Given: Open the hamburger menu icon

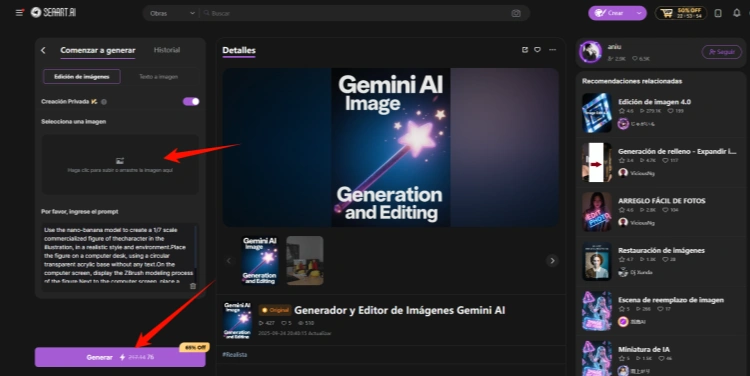Looking at the screenshot, I should coord(20,13).
